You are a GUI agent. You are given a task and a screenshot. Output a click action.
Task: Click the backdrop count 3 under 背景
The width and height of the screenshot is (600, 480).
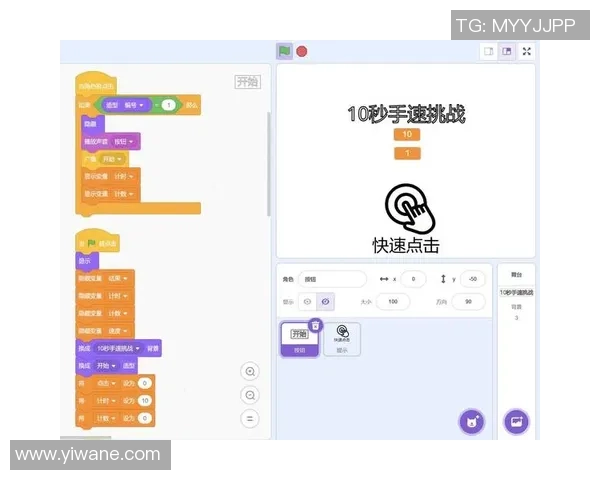(x=517, y=318)
